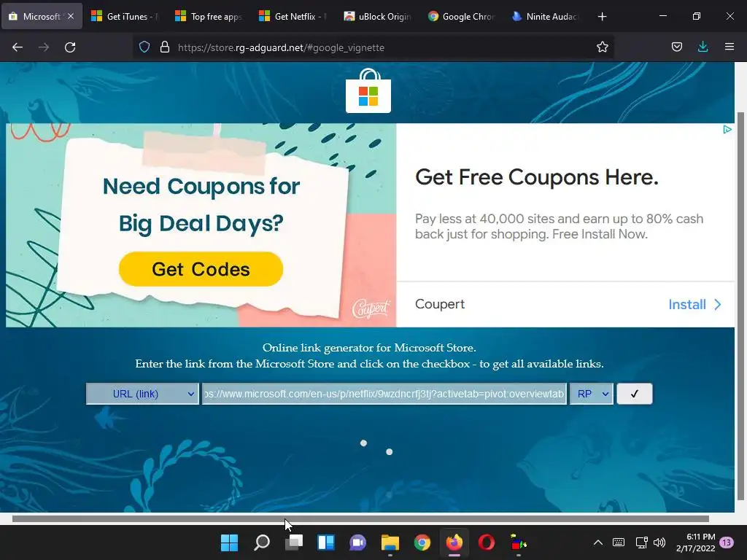747x560 pixels.
Task: View site security padlock info
Action: coord(165,47)
